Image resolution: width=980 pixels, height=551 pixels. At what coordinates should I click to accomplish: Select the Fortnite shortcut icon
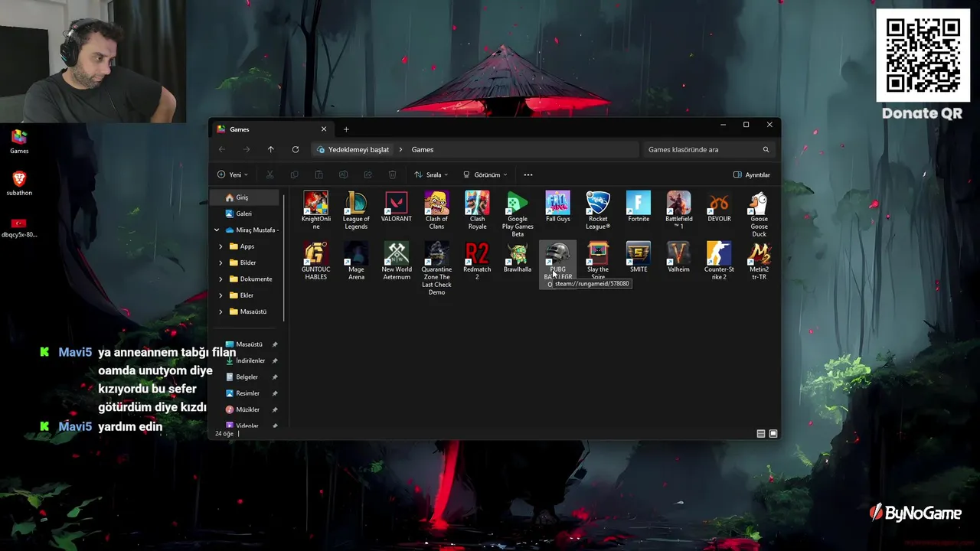(639, 207)
